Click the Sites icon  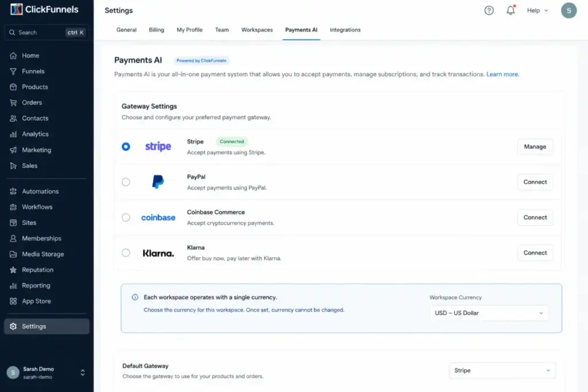tap(13, 223)
